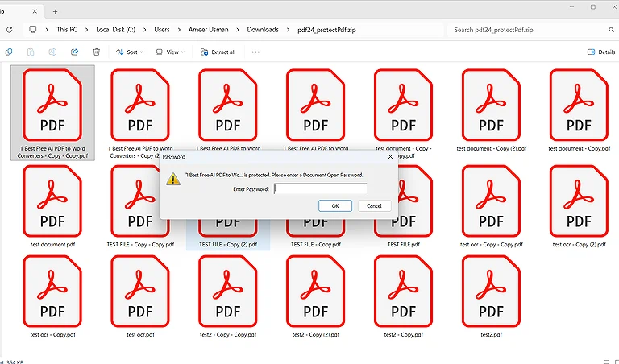
Task: Select the test document.pdf file icon
Action: coord(52,201)
